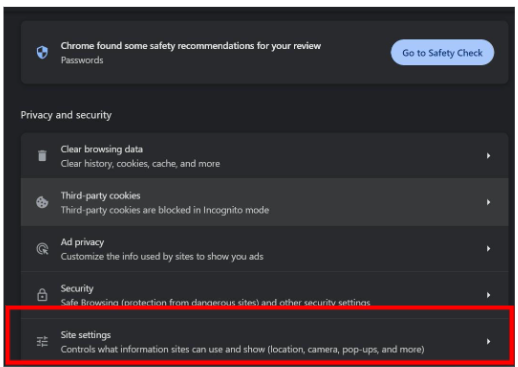Open the Ad privacy entry

264,249
